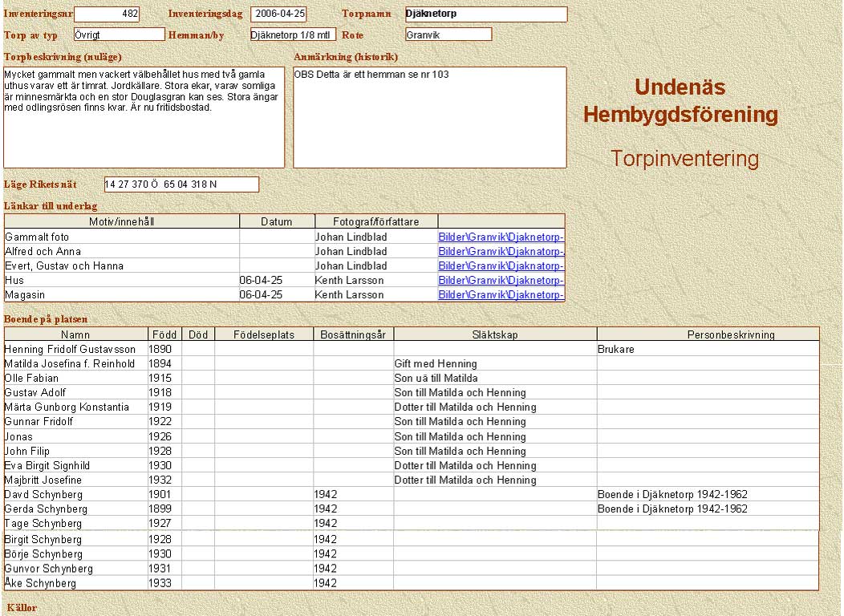The image size is (844, 616).
Task: Focus the Torp av typ field
Action: coord(119,34)
